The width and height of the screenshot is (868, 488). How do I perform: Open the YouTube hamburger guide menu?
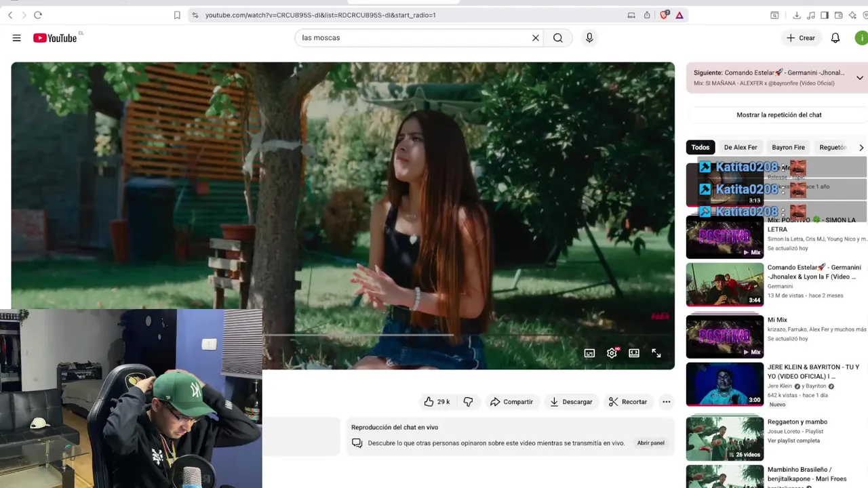[x=16, y=38]
